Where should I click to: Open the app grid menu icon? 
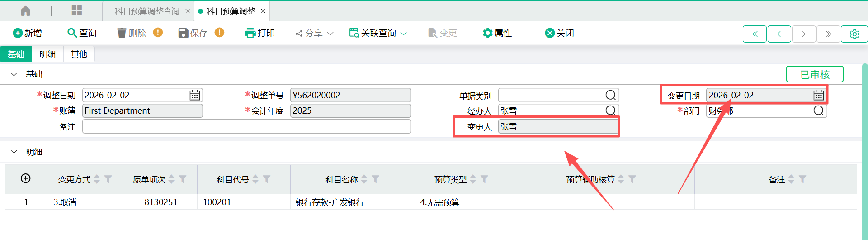77,11
